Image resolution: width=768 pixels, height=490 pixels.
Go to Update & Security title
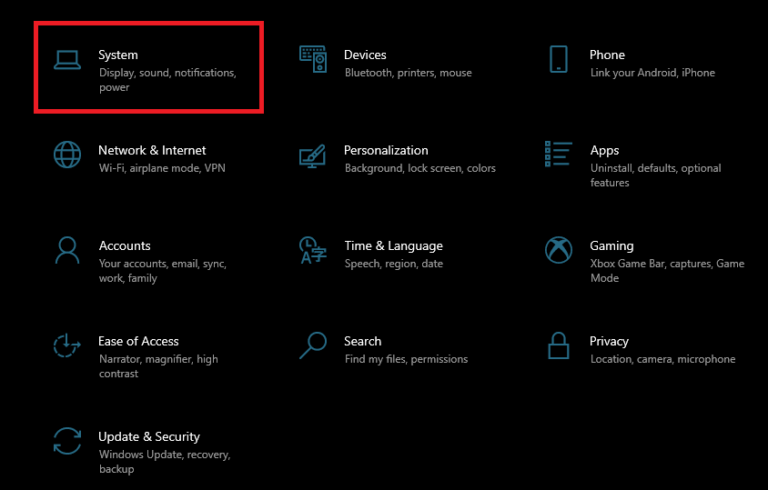(149, 436)
